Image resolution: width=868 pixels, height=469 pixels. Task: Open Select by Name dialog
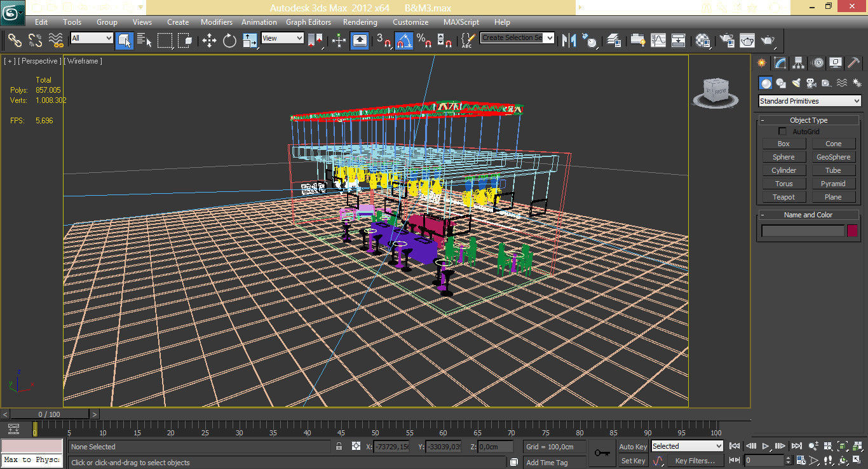coord(144,41)
